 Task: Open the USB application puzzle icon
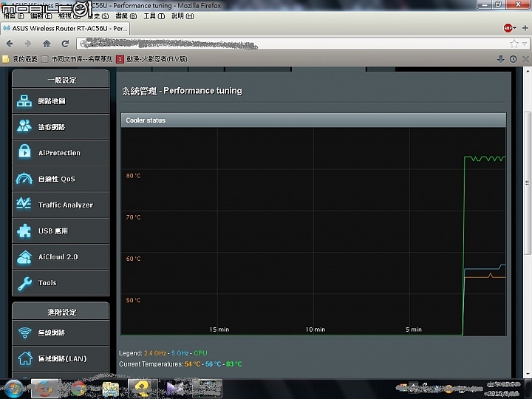pos(24,231)
